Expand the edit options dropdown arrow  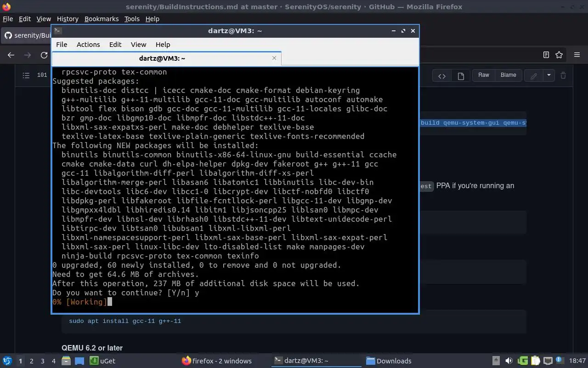(x=549, y=75)
